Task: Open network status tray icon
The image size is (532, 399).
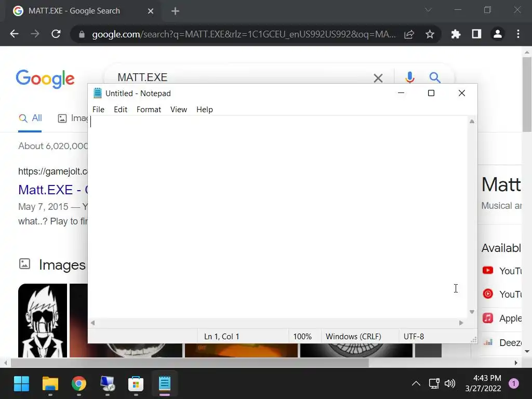Action: 434,384
